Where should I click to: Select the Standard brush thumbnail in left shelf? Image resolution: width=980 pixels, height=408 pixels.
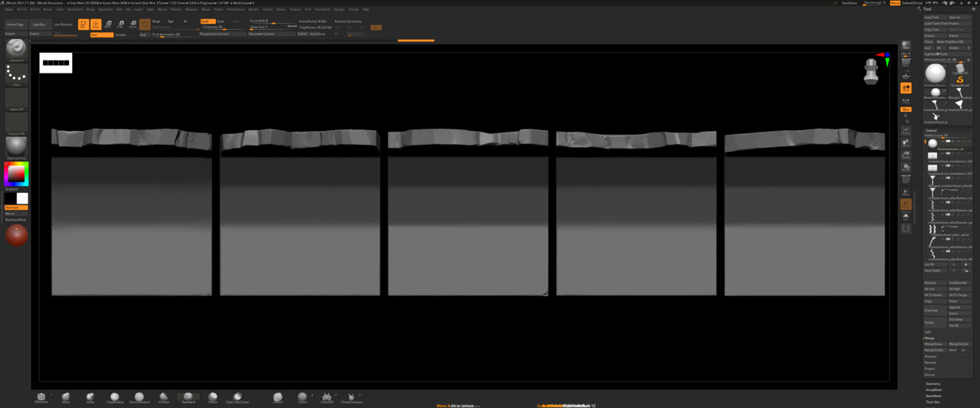(16, 49)
